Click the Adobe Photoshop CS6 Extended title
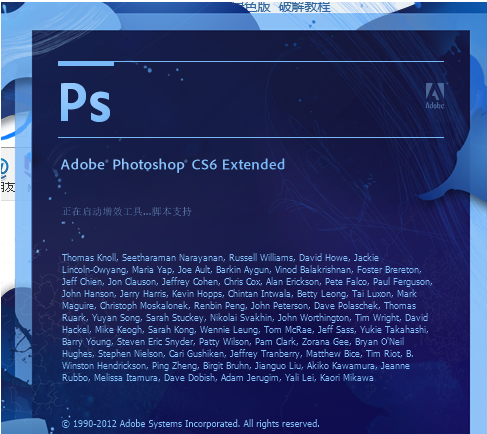Image resolution: width=487 pixels, height=434 pixels. click(x=173, y=165)
